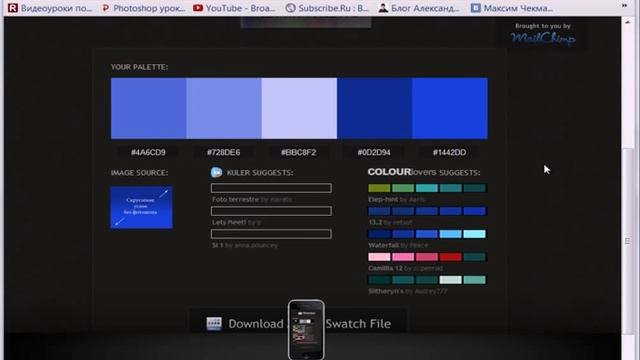The width and height of the screenshot is (640, 360).
Task: Open the Waterfall COLOURlovers palette link
Action: coord(383,245)
